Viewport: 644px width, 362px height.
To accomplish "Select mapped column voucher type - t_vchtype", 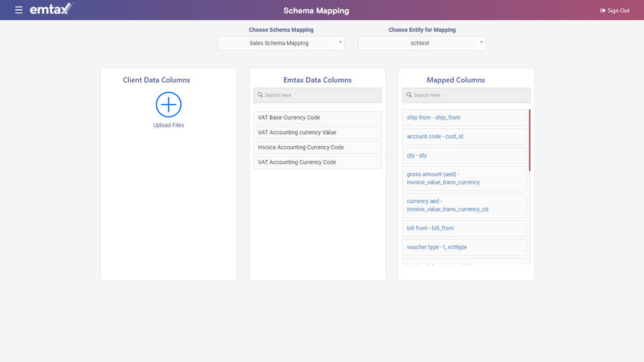I will coord(464,247).
